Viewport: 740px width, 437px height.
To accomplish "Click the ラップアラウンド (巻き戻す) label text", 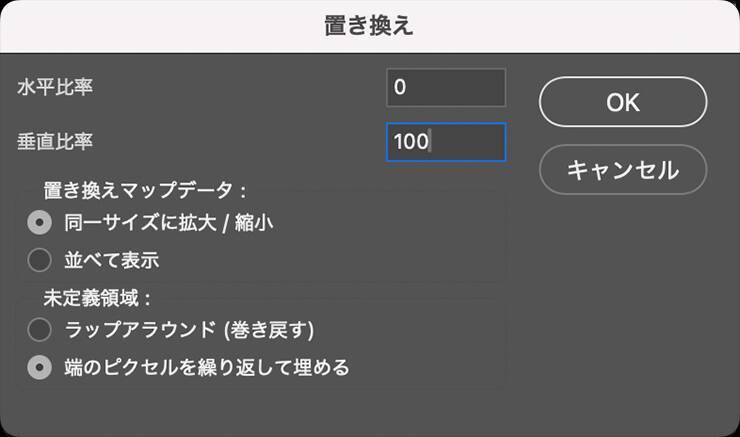I will click(x=189, y=329).
